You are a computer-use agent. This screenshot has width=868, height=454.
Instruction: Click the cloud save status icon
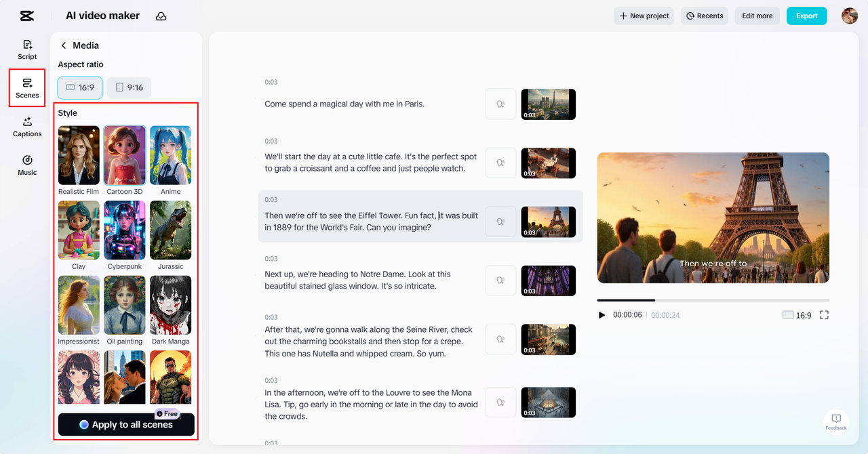pos(161,16)
